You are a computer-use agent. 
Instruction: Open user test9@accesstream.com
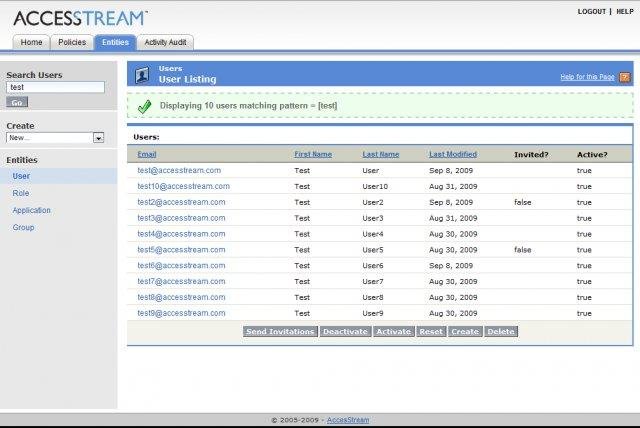pyautogui.click(x=181, y=313)
